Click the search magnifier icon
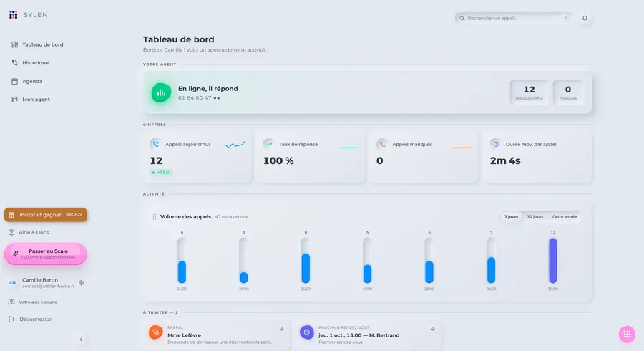 [462, 18]
